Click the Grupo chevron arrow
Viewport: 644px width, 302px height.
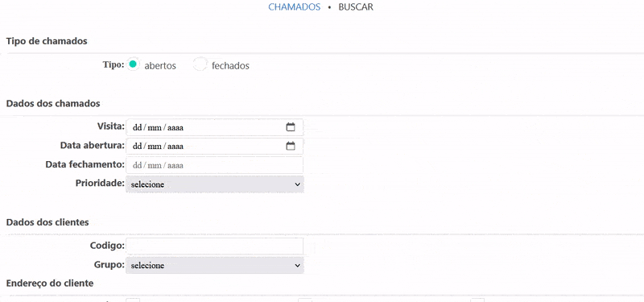coord(298,266)
